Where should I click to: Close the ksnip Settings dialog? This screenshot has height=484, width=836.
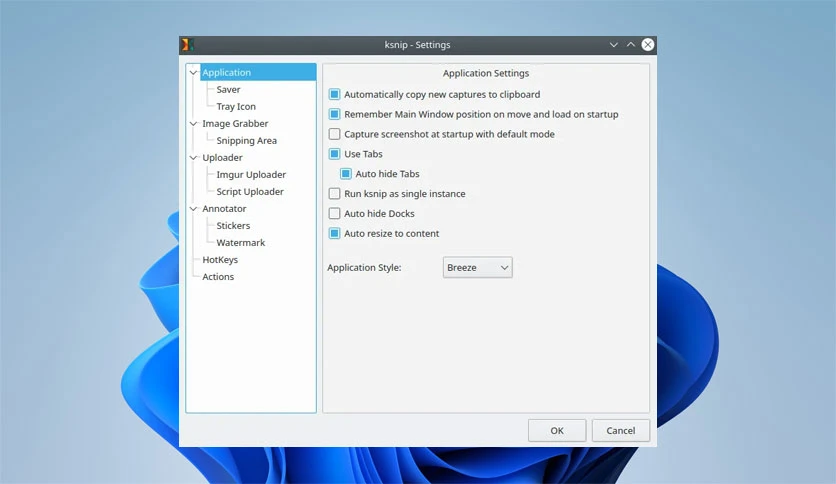tap(648, 45)
